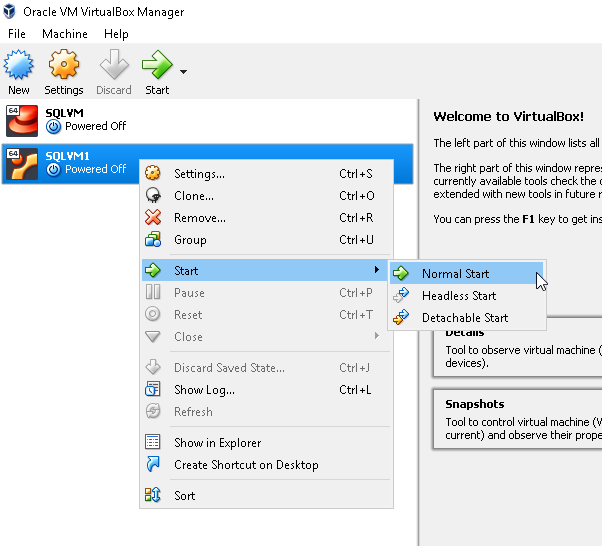This screenshot has height=546, width=602.
Task: Click the Remove red X icon
Action: pyautogui.click(x=153, y=218)
